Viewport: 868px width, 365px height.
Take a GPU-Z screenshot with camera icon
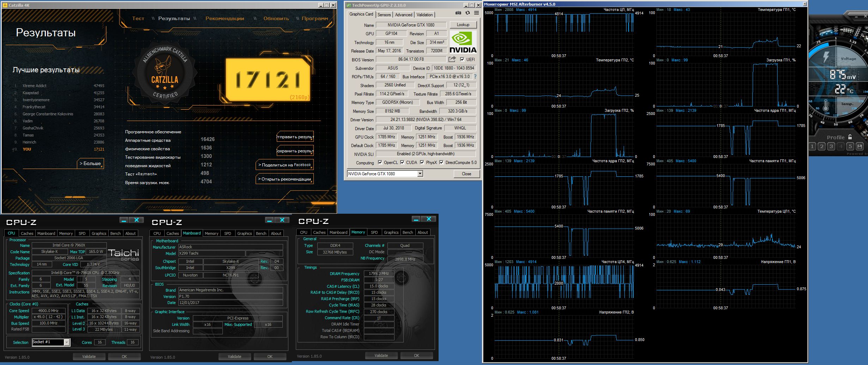[458, 13]
